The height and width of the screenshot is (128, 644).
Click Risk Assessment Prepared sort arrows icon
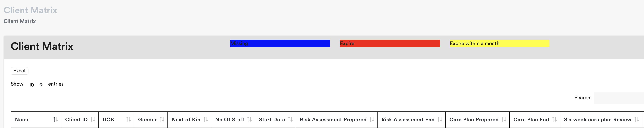372,120
